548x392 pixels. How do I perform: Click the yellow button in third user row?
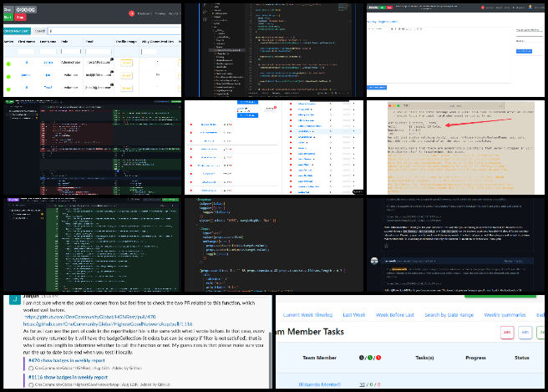pos(126,88)
